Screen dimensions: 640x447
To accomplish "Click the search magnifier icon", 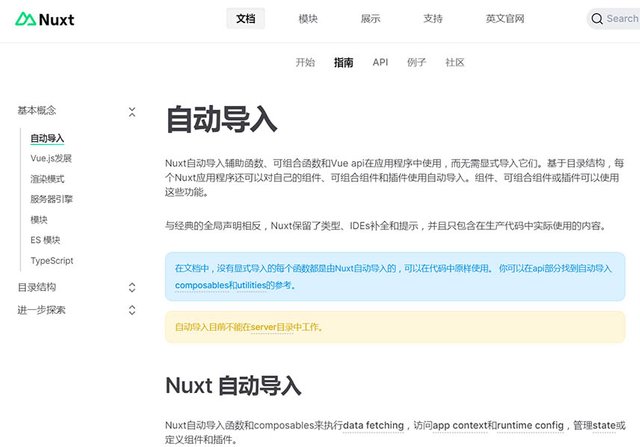I will (597, 19).
